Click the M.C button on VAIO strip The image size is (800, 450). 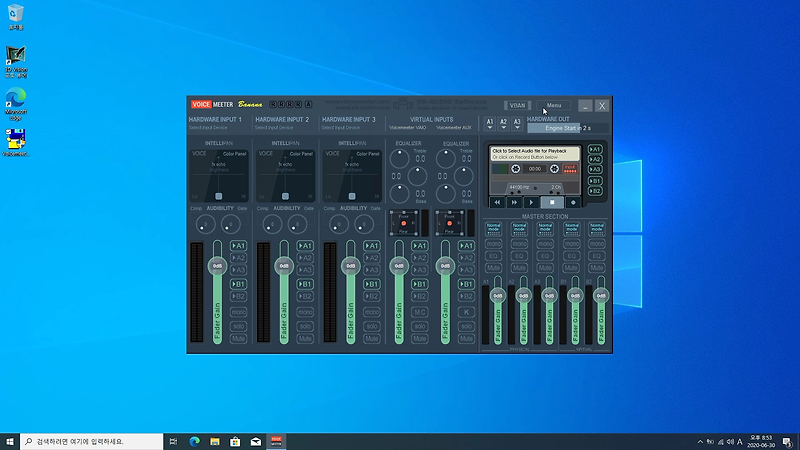pos(419,312)
